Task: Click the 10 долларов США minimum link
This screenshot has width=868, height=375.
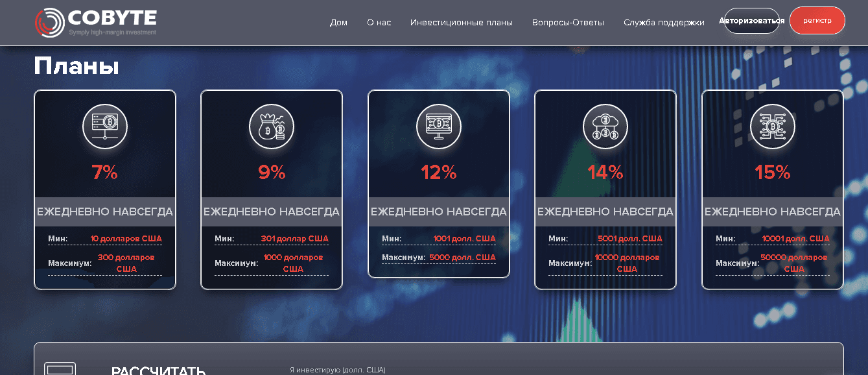Action: click(126, 238)
